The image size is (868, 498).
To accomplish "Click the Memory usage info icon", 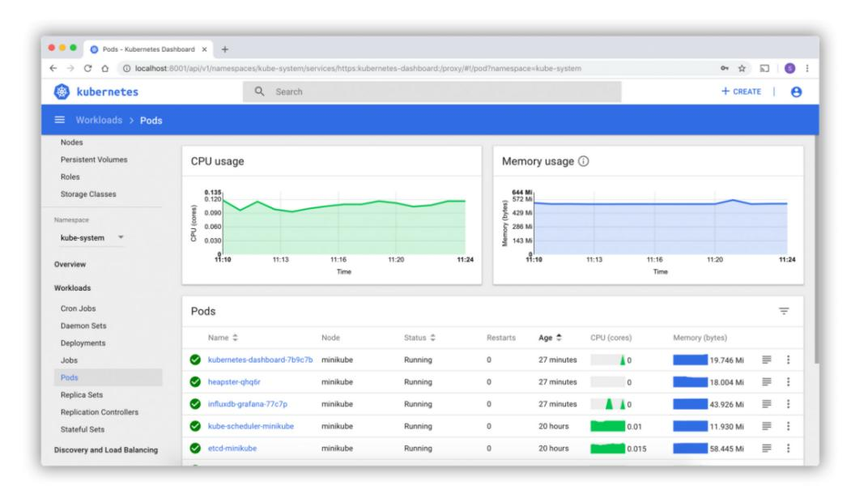I will coord(584,161).
